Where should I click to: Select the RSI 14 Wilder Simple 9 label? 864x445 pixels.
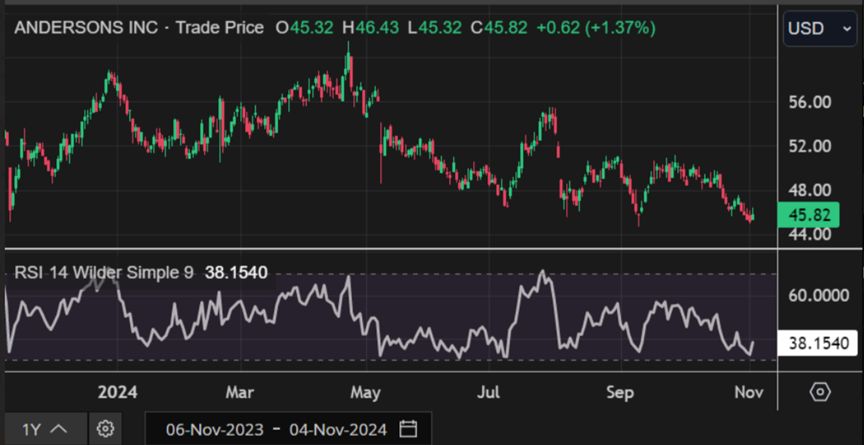(104, 272)
